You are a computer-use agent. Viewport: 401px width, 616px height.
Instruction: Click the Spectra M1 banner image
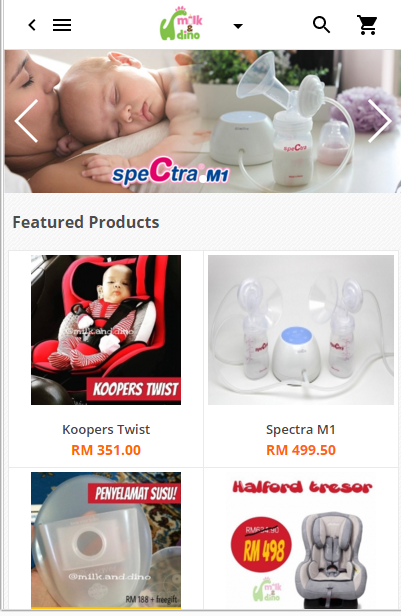pos(202,121)
